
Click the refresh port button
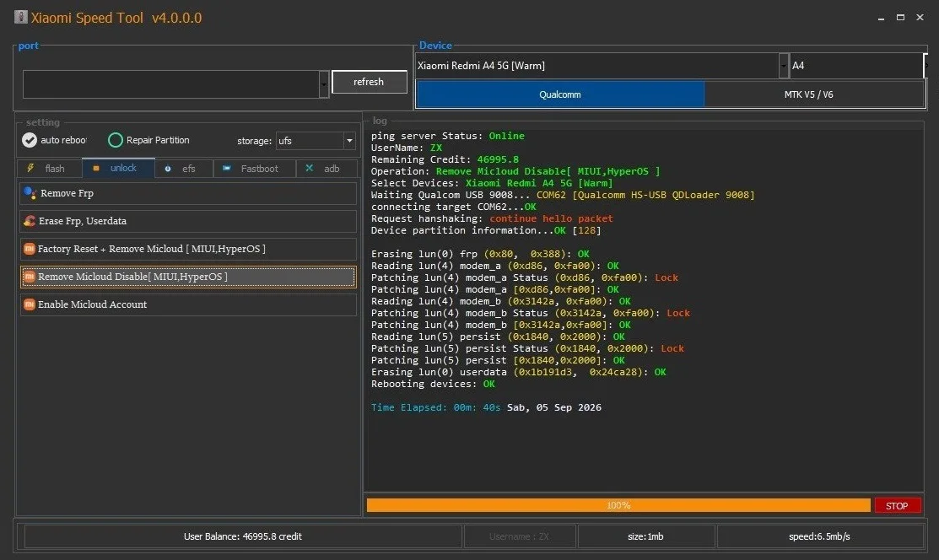coord(369,82)
